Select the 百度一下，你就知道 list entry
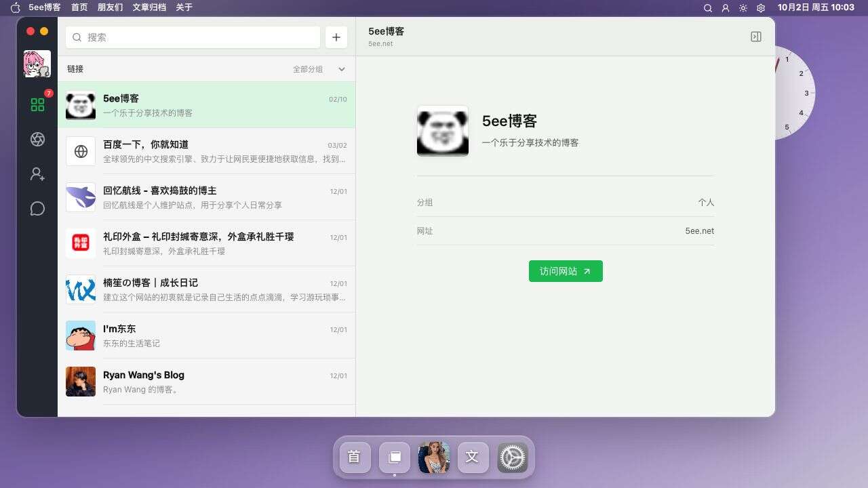Image resolution: width=868 pixels, height=488 pixels. (206, 151)
